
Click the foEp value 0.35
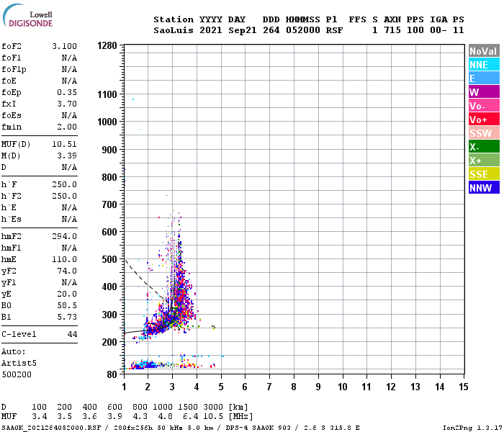coord(67,93)
